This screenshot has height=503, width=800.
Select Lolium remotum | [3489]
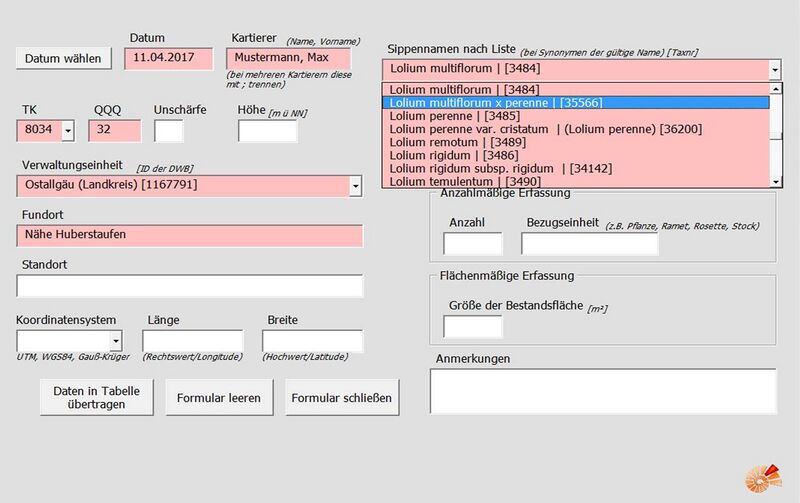coord(576,142)
